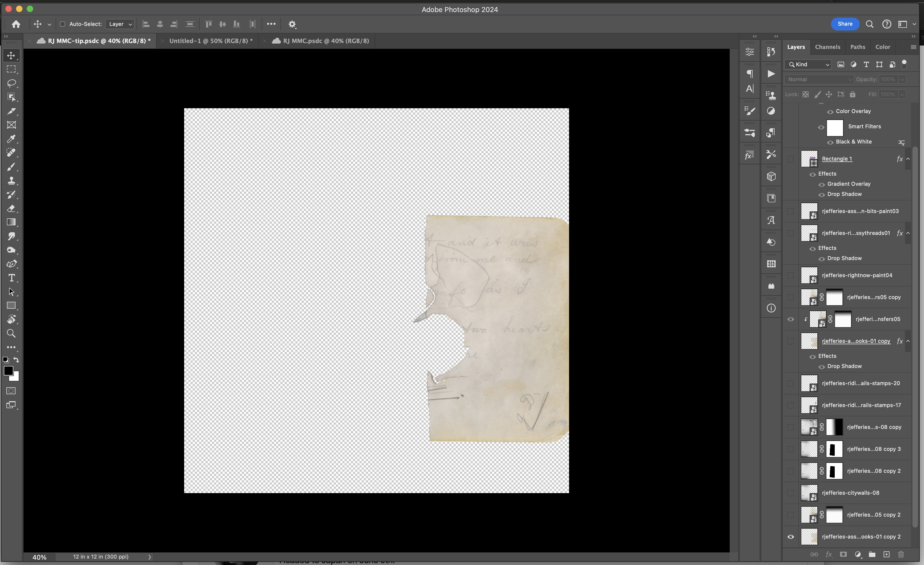
Task: Open the Fill dropdown arrow
Action: [902, 95]
